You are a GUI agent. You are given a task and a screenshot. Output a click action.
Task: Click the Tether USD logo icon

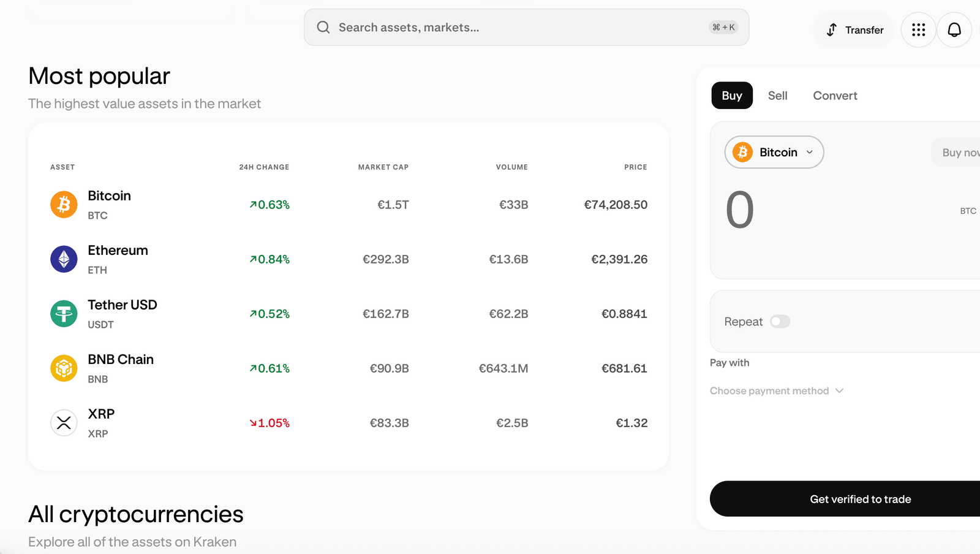tap(64, 314)
